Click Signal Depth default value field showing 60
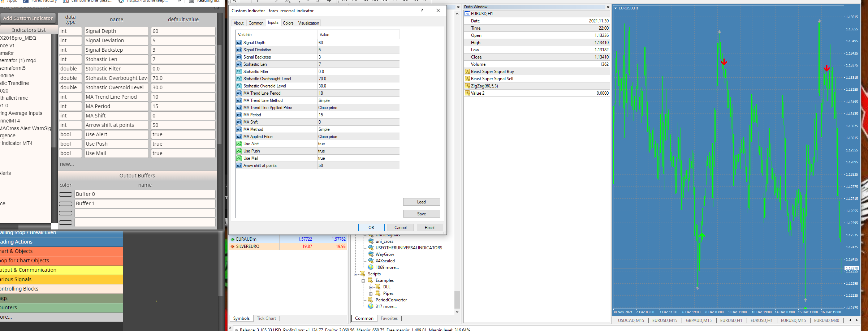Screen dimensions: 868x331 tap(183, 31)
